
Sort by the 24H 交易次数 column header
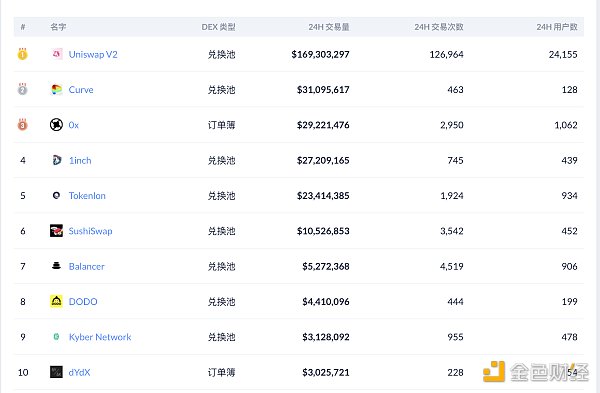439,27
